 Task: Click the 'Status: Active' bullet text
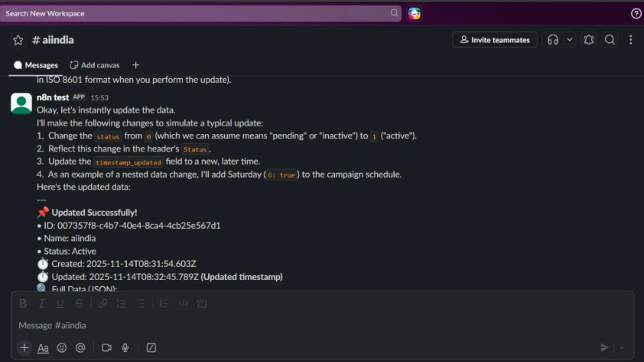point(70,251)
